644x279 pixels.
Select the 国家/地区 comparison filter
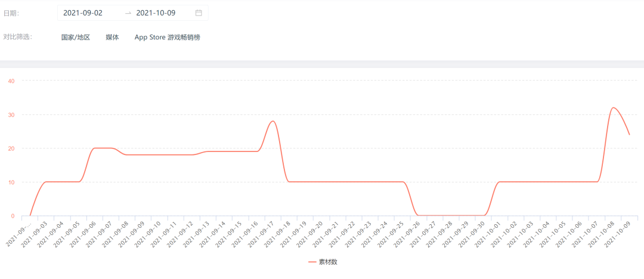pos(76,37)
